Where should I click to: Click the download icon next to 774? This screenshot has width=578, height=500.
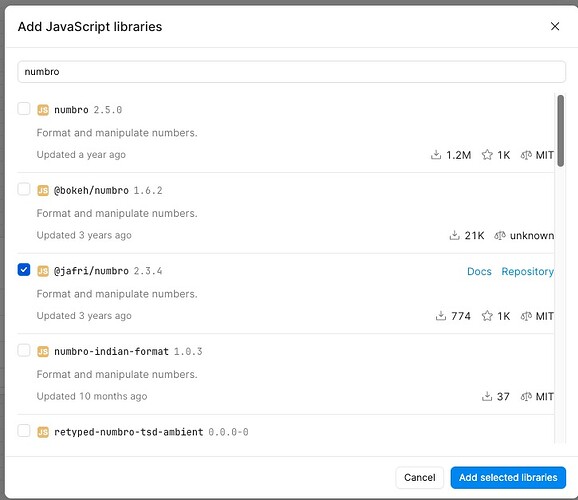tap(441, 316)
